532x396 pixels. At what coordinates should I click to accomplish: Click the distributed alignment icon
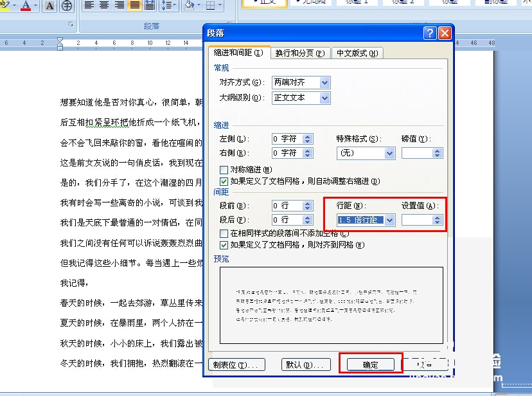click(150, 5)
